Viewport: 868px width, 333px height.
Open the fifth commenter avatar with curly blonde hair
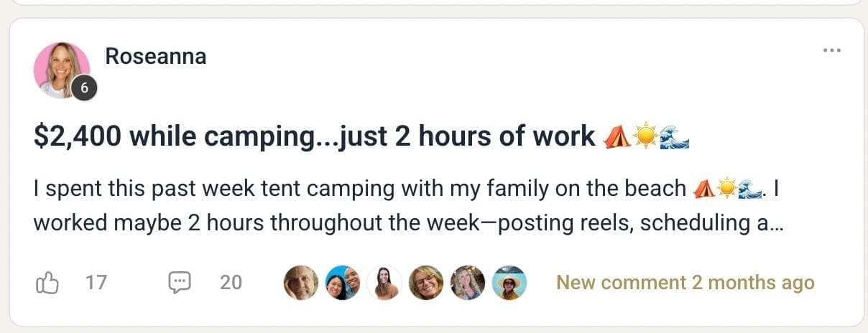pos(468,283)
